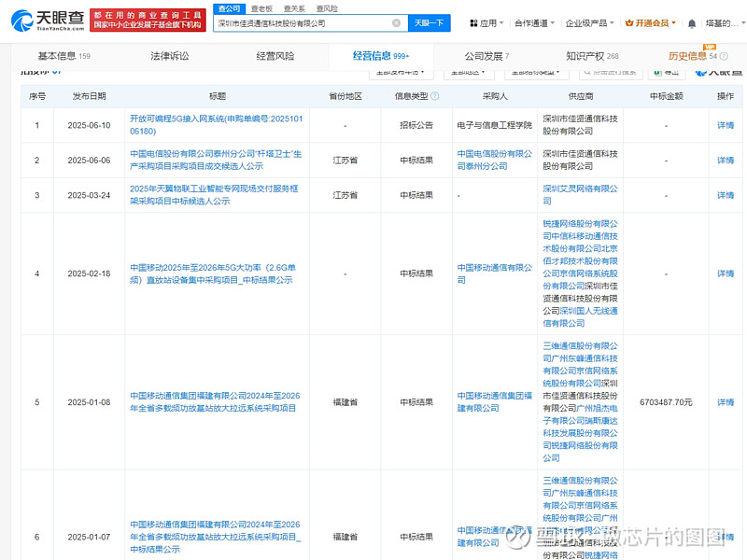This screenshot has height=560, width=747.
Task: Click the 发布日期 column header
Action: point(89,96)
